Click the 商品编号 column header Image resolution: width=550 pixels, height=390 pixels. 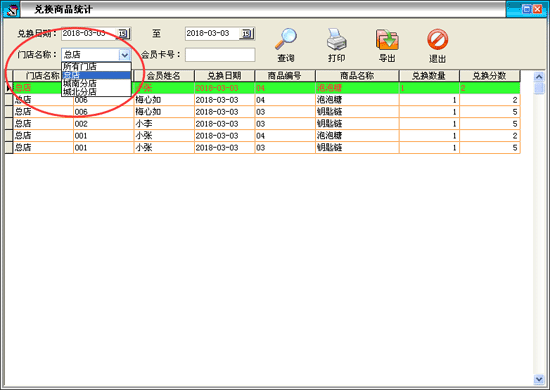point(285,76)
